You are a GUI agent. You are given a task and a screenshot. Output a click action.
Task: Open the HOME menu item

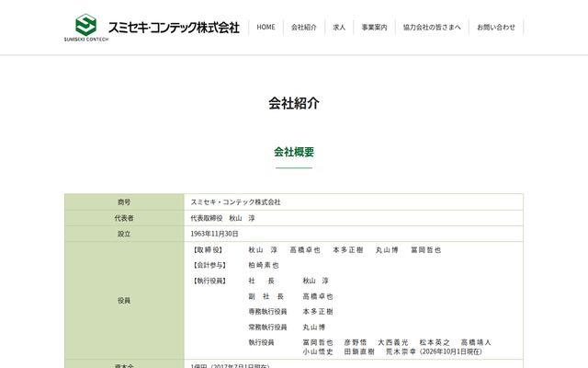[266, 28]
